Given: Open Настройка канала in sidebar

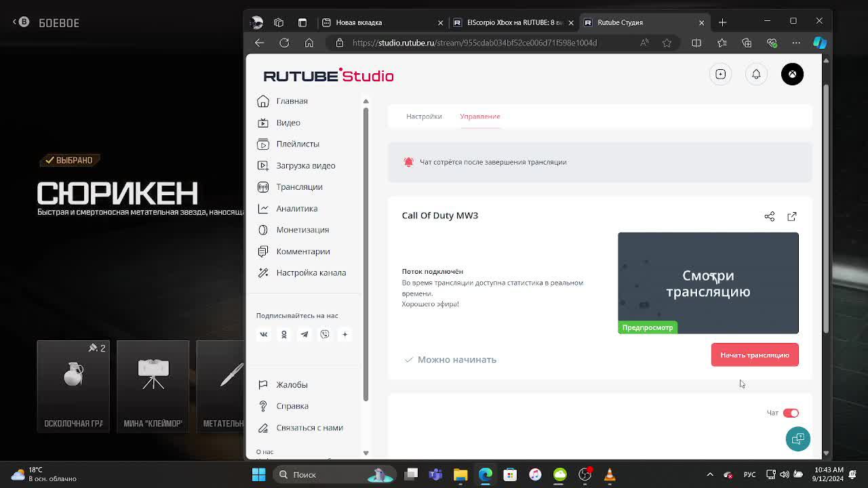Looking at the screenshot, I should [x=311, y=272].
